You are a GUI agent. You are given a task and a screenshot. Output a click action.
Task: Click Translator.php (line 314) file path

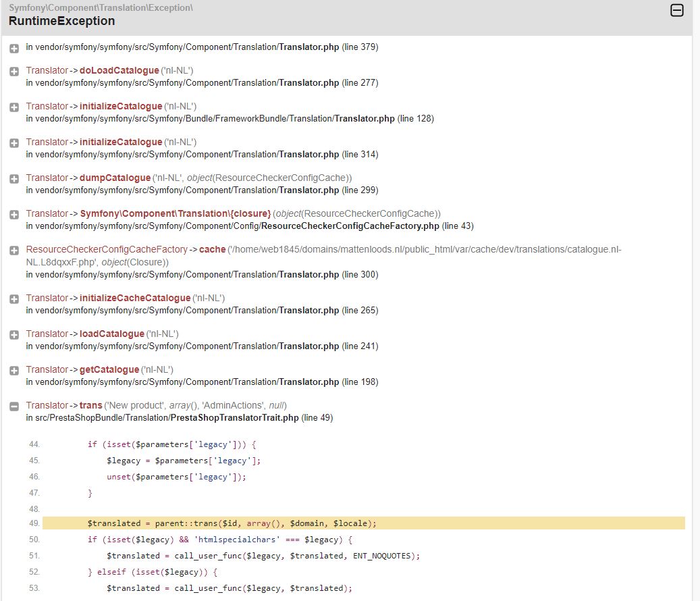[x=202, y=154]
